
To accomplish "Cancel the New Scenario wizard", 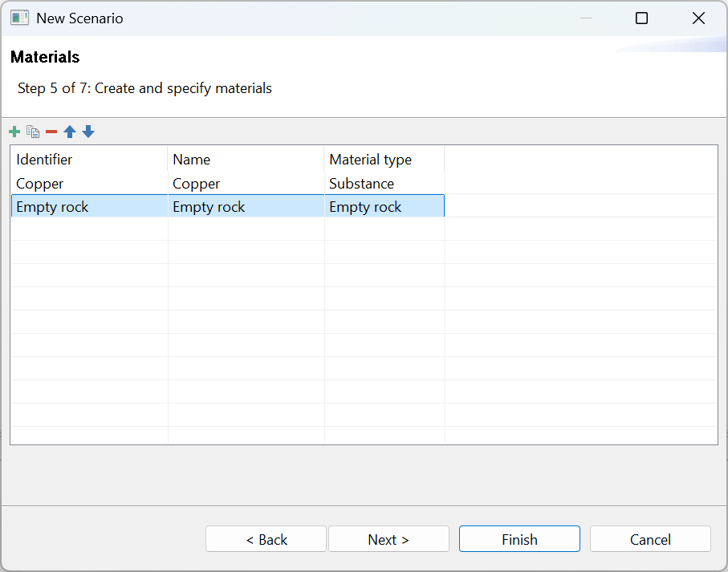I will point(650,539).
